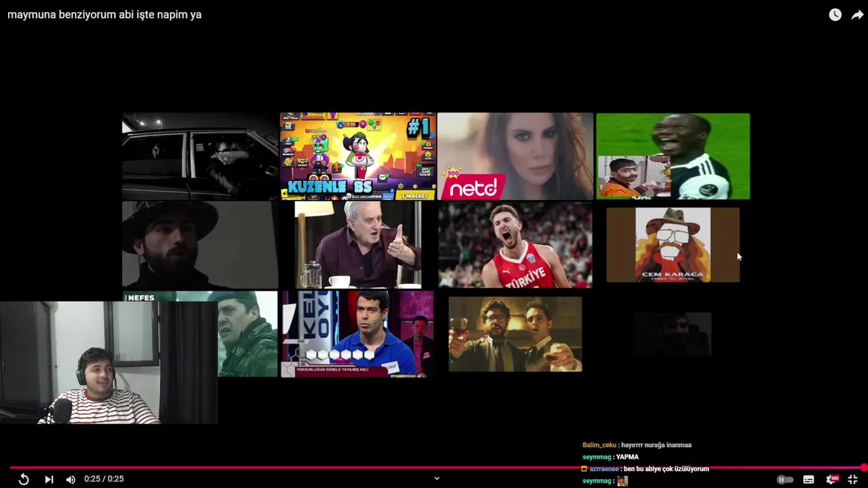Open the quiz show contestant thumbnail
Viewport: 868px width, 488px height.
tap(357, 334)
